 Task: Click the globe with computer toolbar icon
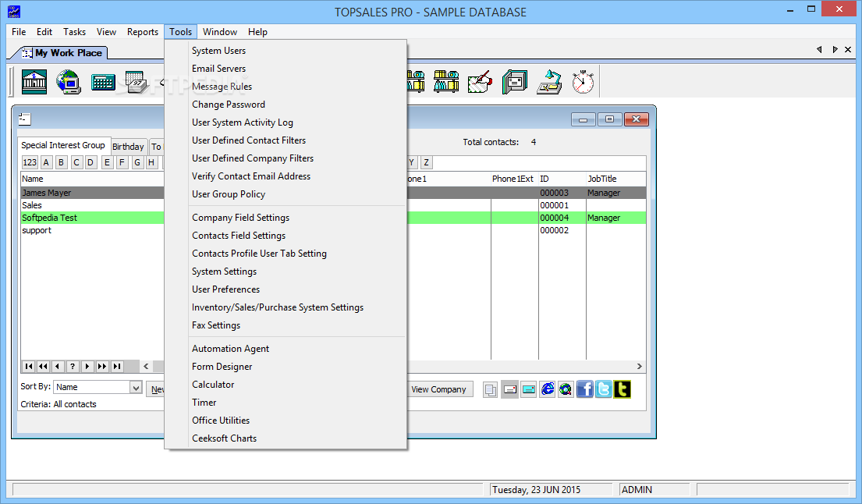tap(68, 82)
